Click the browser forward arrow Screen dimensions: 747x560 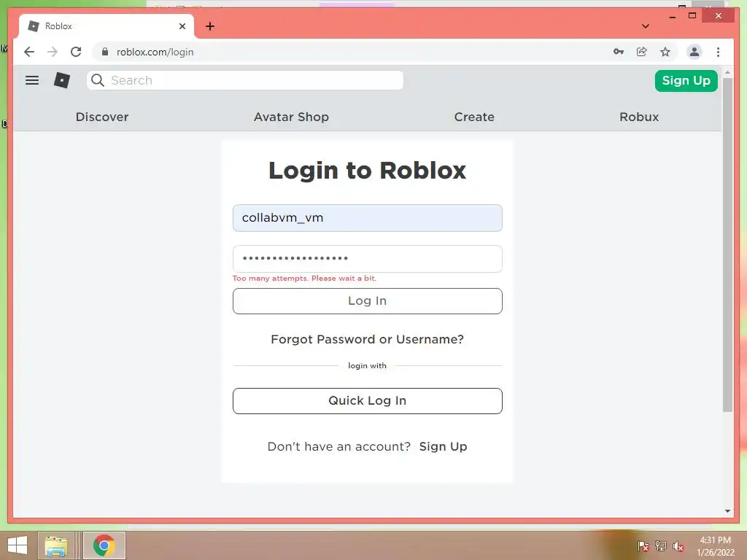pos(53,52)
